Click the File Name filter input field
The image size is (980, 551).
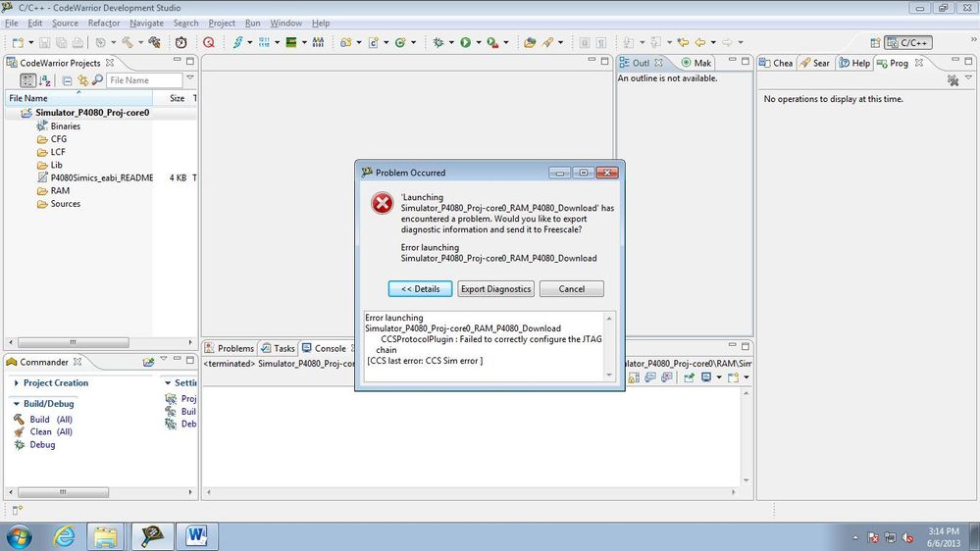pos(144,80)
